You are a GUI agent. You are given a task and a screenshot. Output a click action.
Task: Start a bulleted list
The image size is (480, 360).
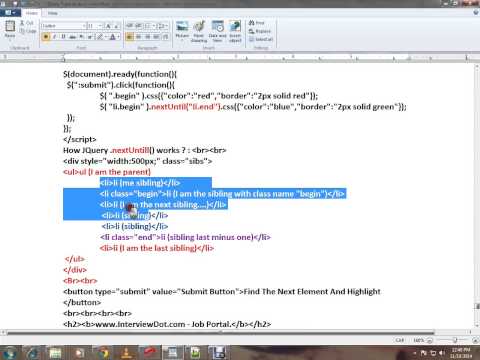pos(148,26)
